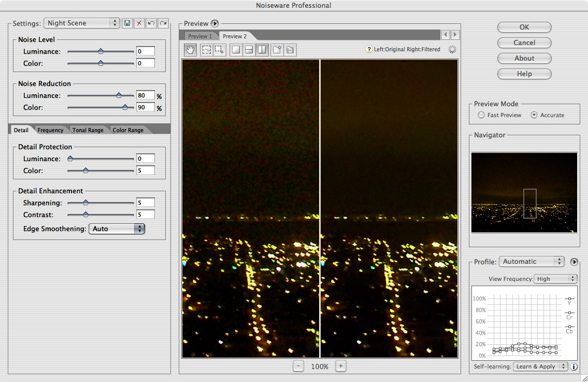This screenshot has width=588, height=382.
Task: Click the self-learning info icon
Action: 574,366
